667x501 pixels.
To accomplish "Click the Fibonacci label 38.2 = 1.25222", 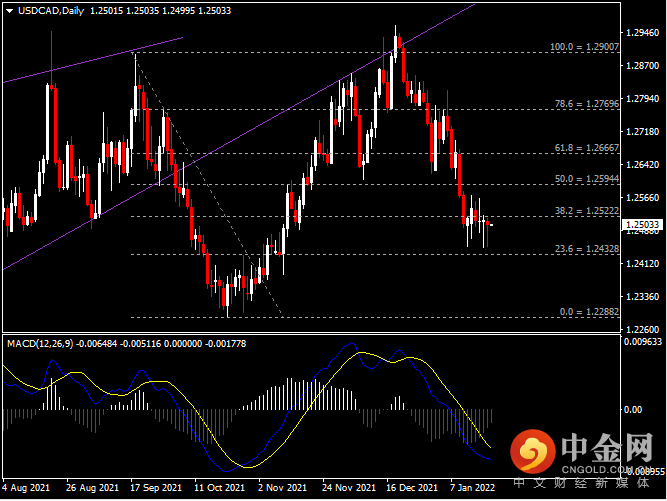I will click(587, 211).
